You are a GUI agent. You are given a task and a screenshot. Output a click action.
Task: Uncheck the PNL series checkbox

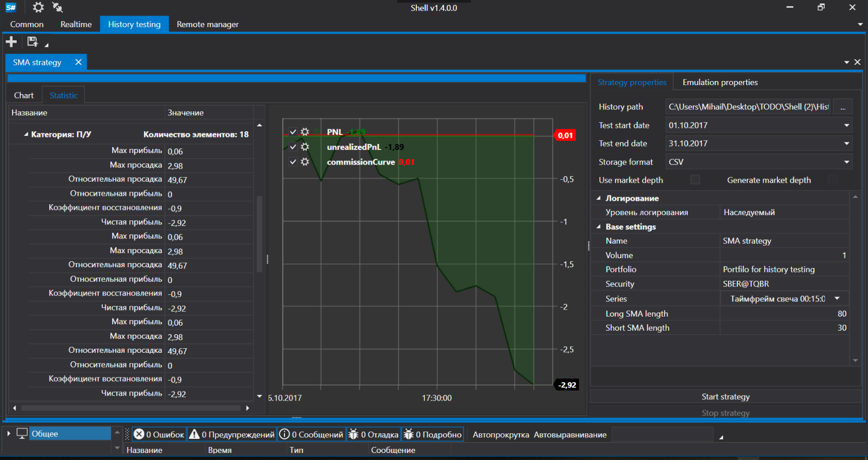point(293,132)
